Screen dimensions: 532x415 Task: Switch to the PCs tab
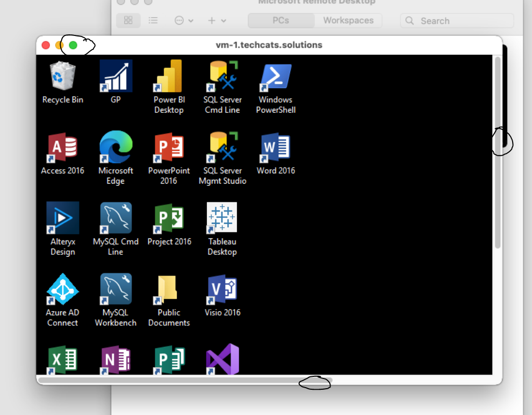tap(281, 20)
